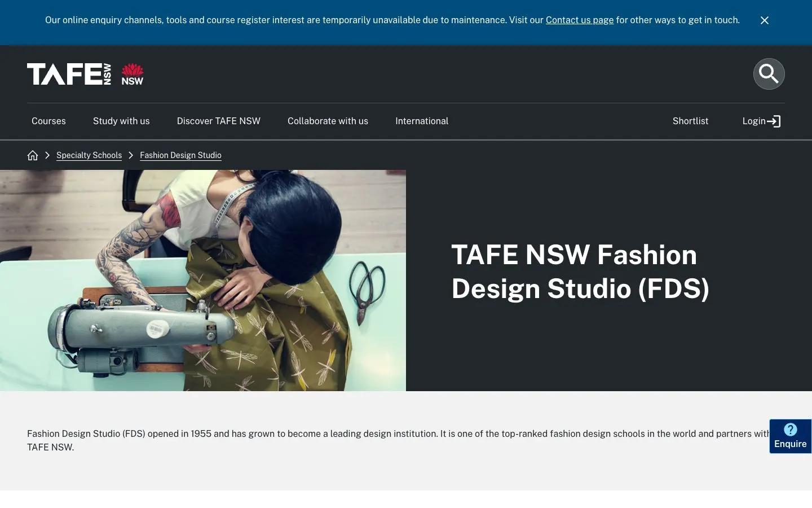This screenshot has width=812, height=508.
Task: Go to the Specialty Schools breadcrumb
Action: pos(89,155)
